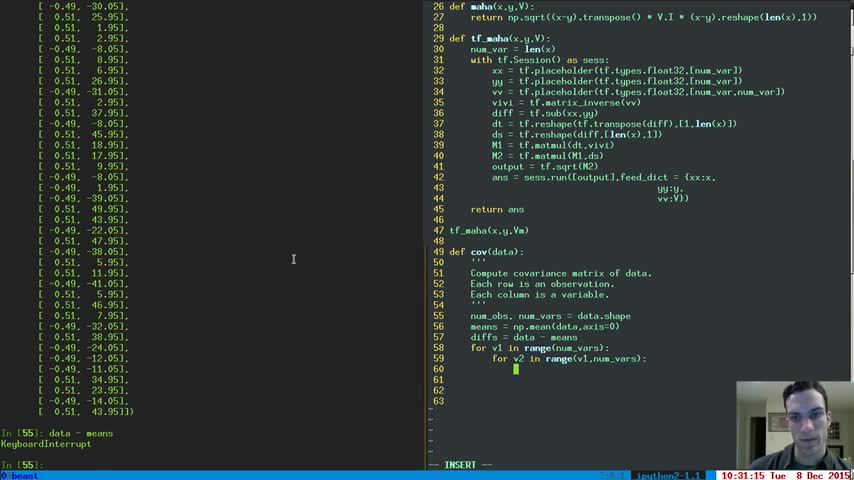Click the output row '[-0.49, -14.05]'
This screenshot has width=854, height=480.
83,402
